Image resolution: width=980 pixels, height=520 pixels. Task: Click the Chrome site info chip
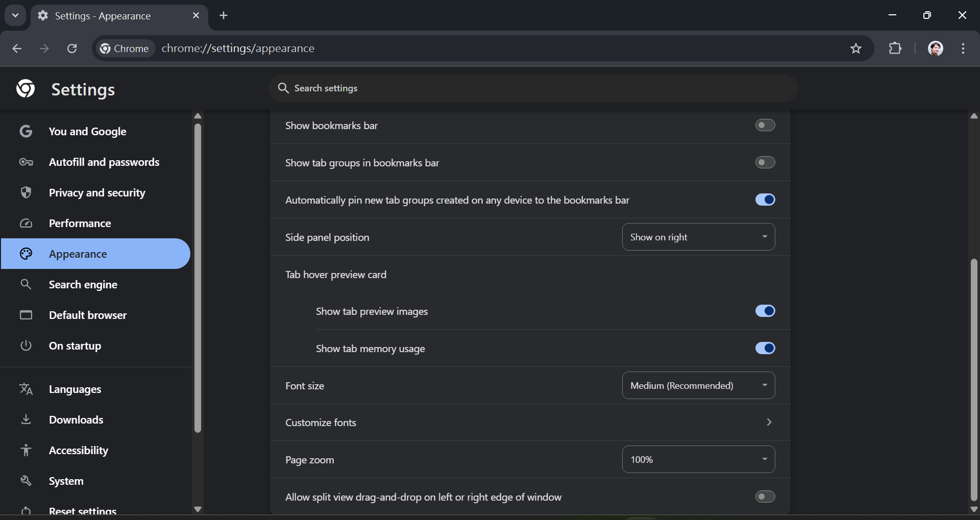click(x=125, y=48)
